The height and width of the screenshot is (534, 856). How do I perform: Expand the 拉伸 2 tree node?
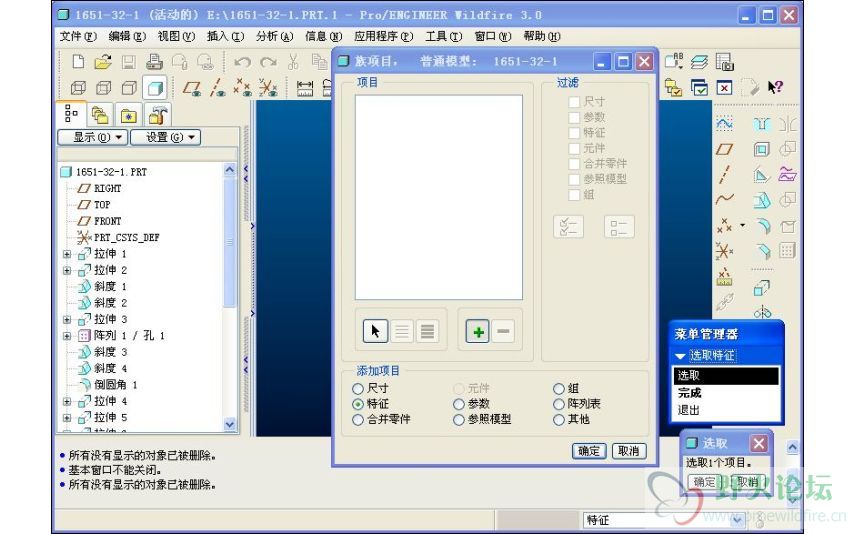(67, 270)
